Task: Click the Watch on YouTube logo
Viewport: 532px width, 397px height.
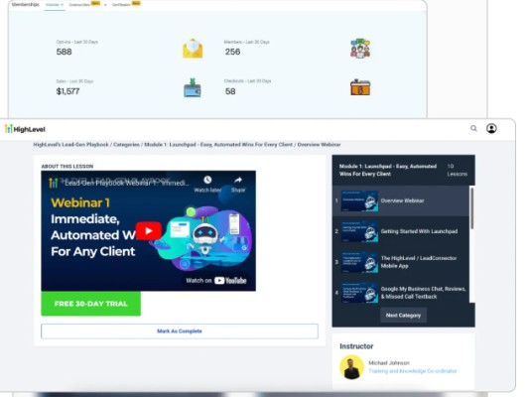Action: [x=230, y=281]
